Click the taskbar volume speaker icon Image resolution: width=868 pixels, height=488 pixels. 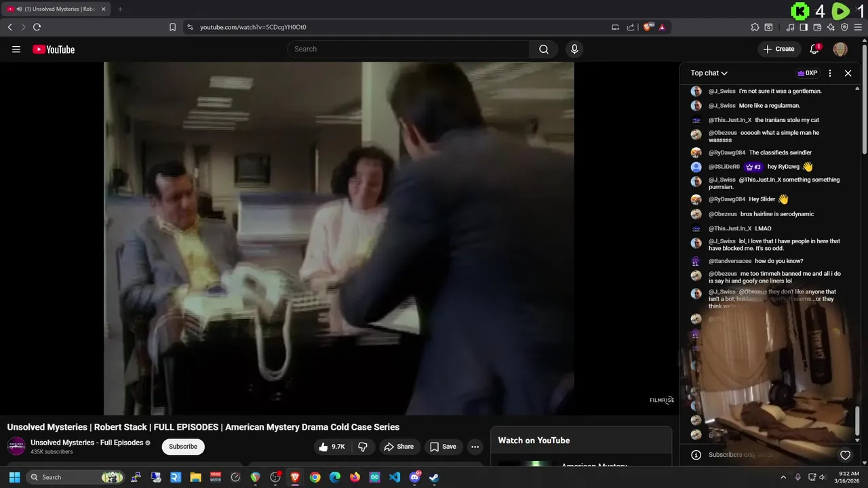pos(823,477)
